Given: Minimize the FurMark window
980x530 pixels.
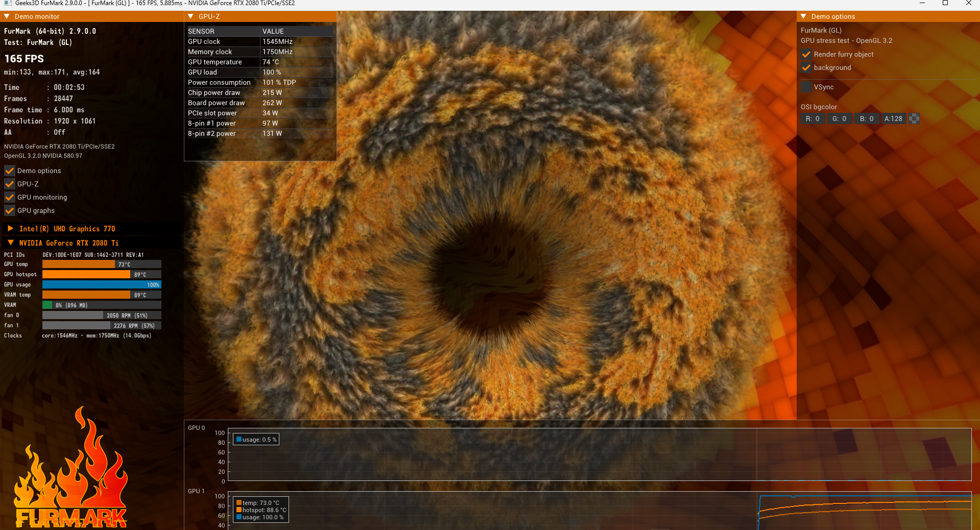Looking at the screenshot, I should coord(922,3).
